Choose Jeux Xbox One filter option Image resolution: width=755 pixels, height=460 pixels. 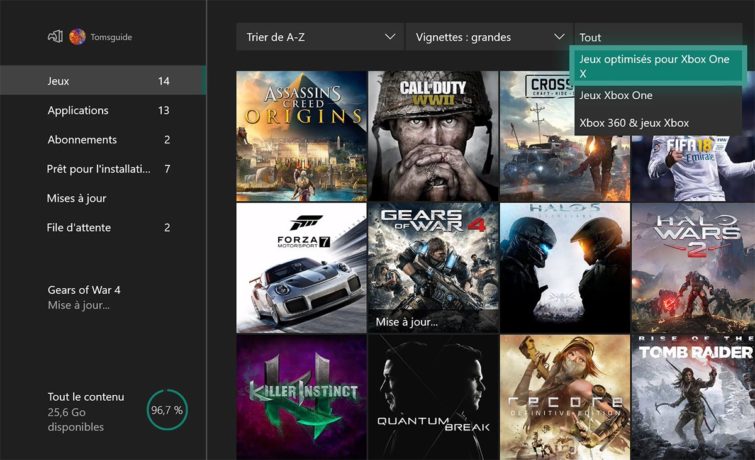pos(658,95)
